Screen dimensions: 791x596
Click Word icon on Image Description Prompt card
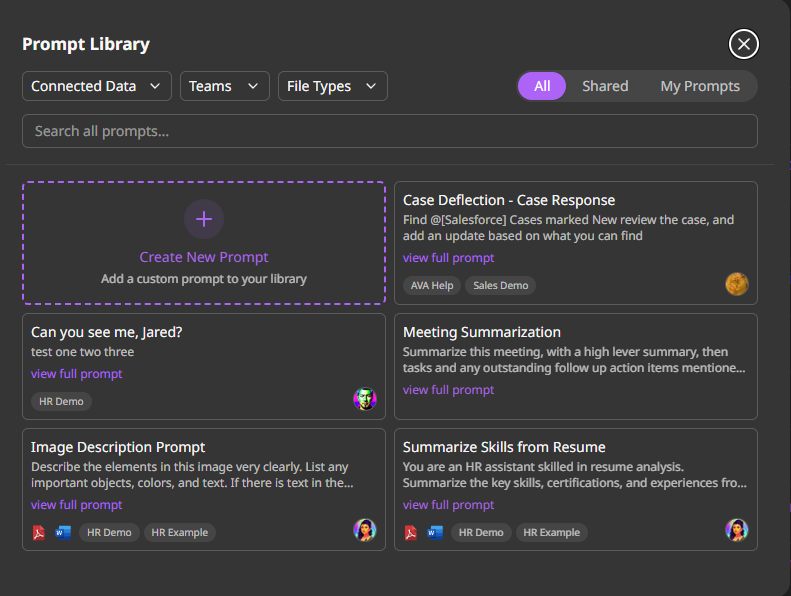coord(63,532)
